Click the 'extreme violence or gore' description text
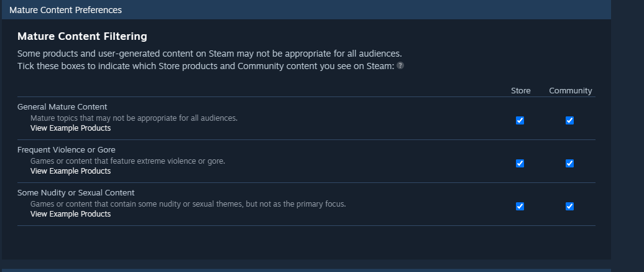 coord(127,161)
